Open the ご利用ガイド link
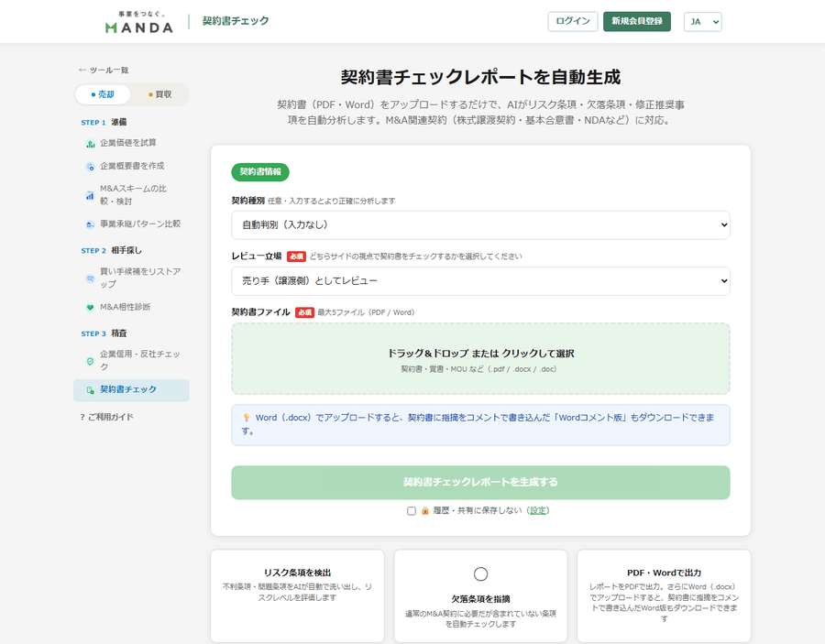The image size is (825, 644). pyautogui.click(x=107, y=417)
